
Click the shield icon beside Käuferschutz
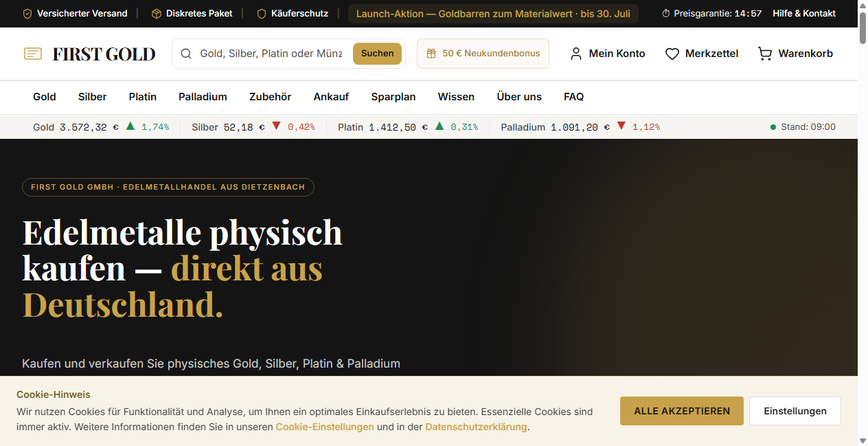point(262,14)
